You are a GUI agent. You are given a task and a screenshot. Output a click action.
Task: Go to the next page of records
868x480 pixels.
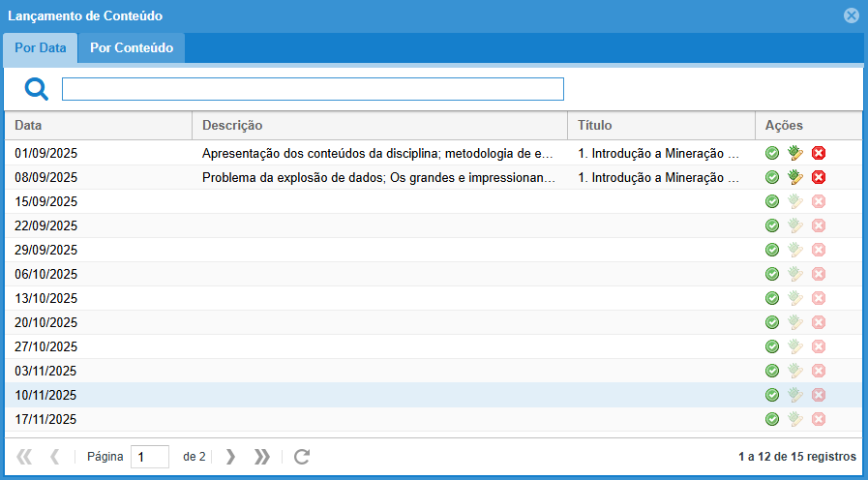pos(230,457)
